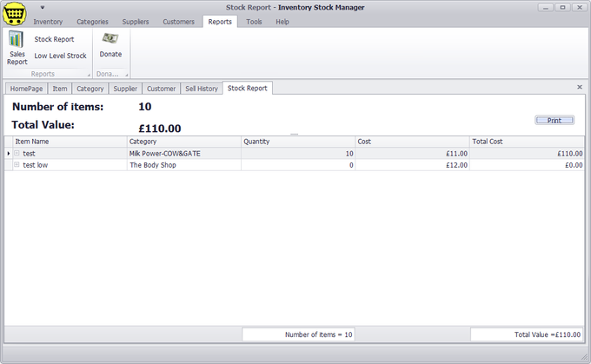Image resolution: width=591 pixels, height=364 pixels.
Task: Open the Categories ribbon tab
Action: 92,22
